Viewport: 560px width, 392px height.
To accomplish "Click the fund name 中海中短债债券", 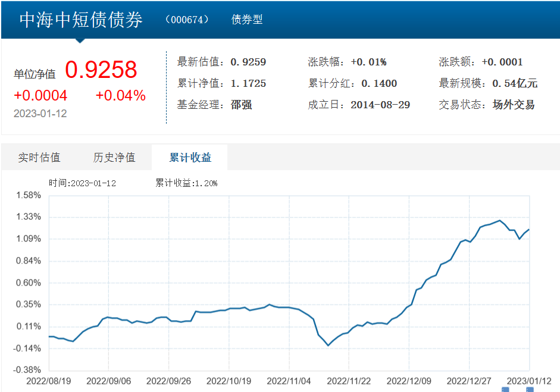I will click(x=81, y=20).
